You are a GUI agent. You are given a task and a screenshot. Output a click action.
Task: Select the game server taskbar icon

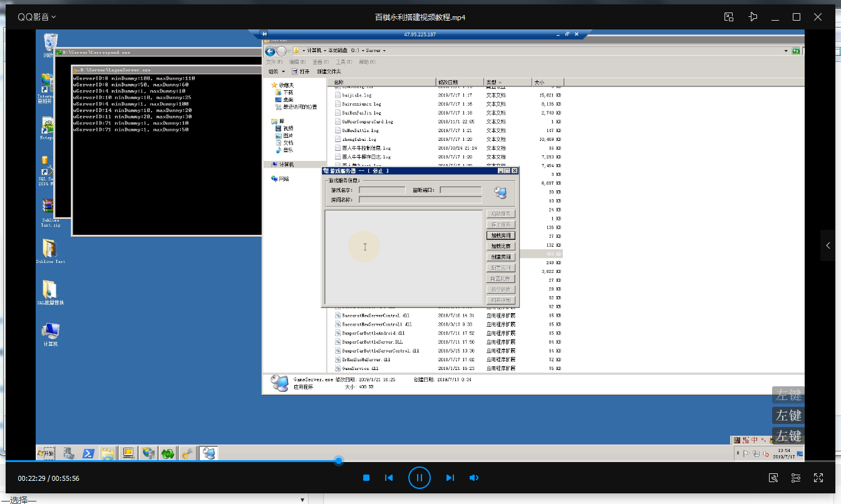tap(209, 453)
